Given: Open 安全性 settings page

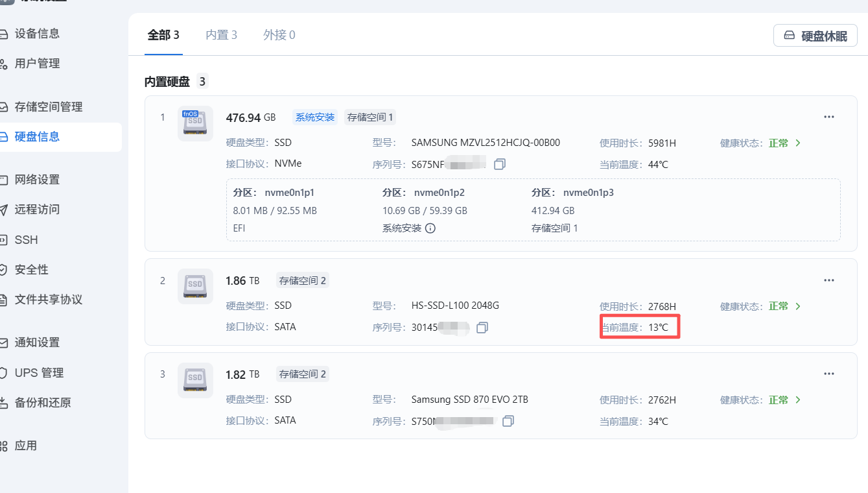Looking at the screenshot, I should point(32,270).
